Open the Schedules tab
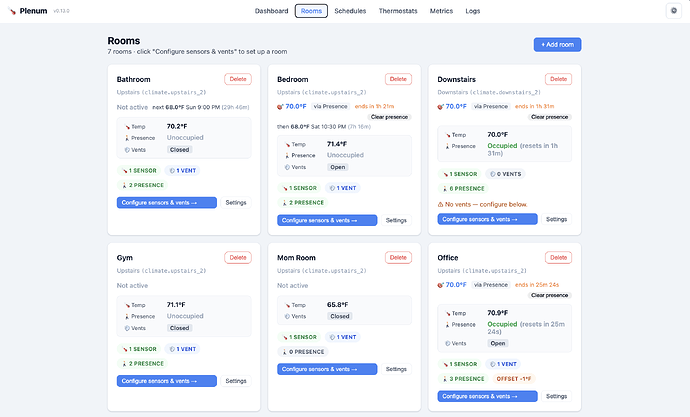690x417 pixels. click(x=350, y=11)
